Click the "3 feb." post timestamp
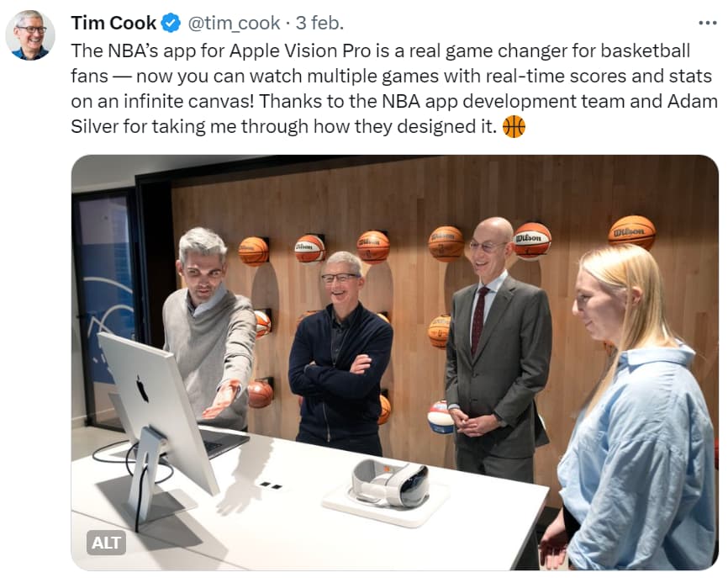Image resolution: width=728 pixels, height=578 pixels. click(319, 23)
